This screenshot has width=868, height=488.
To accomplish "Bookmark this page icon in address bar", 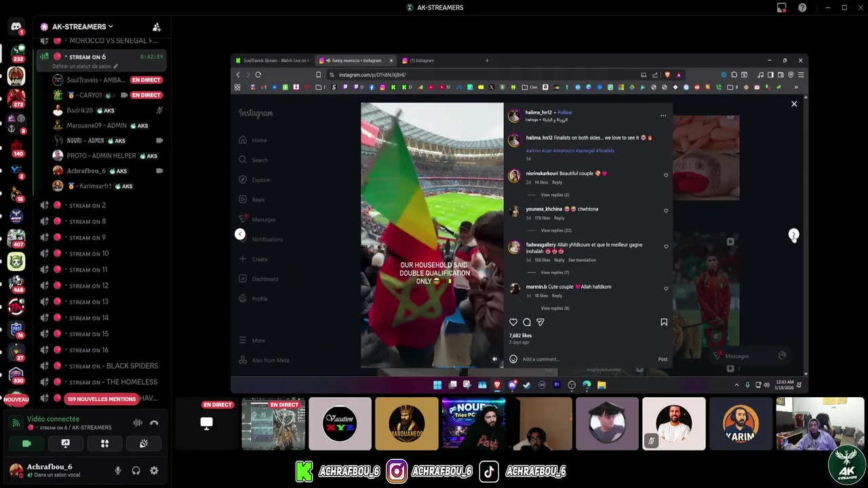I will (x=318, y=75).
